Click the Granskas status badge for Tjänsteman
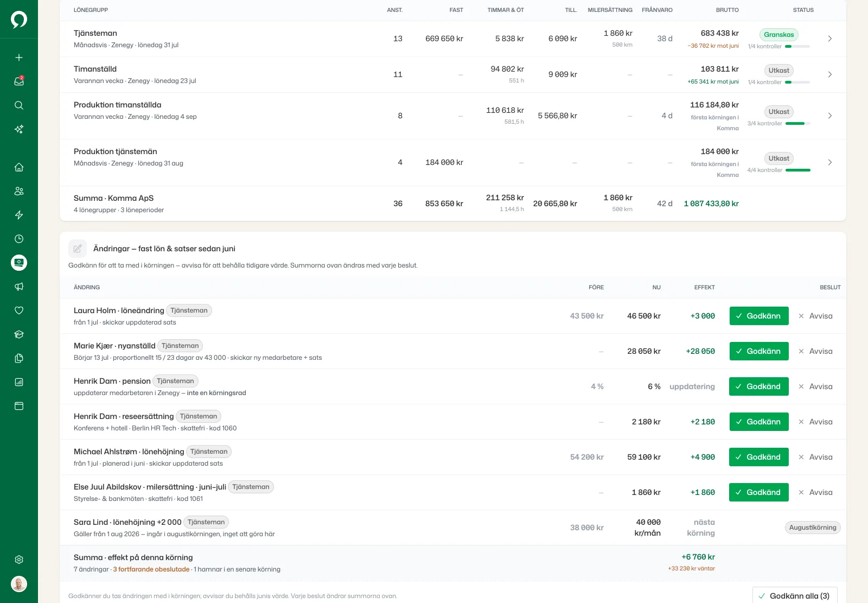The width and height of the screenshot is (868, 603). pyautogui.click(x=778, y=35)
